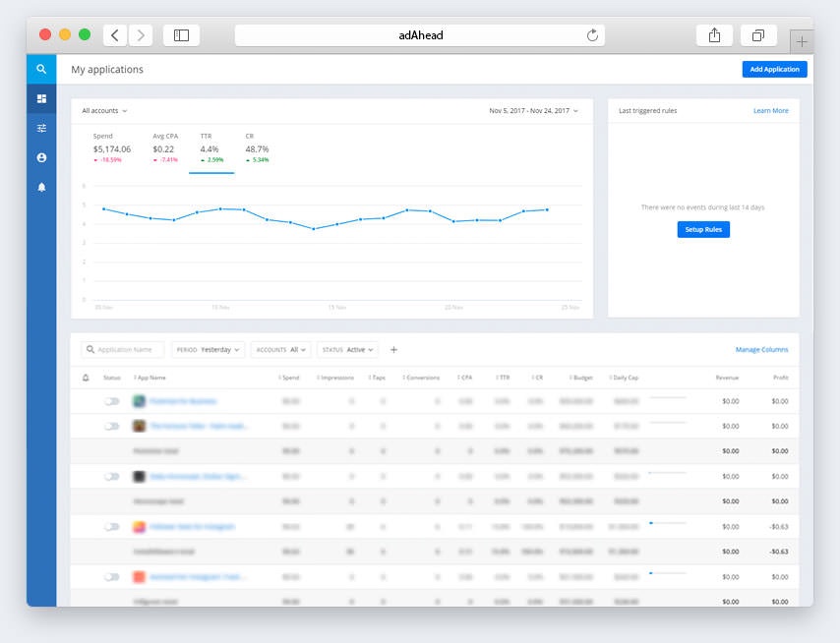
Task: Open the dashboard grid icon in sidebar
Action: click(x=41, y=98)
